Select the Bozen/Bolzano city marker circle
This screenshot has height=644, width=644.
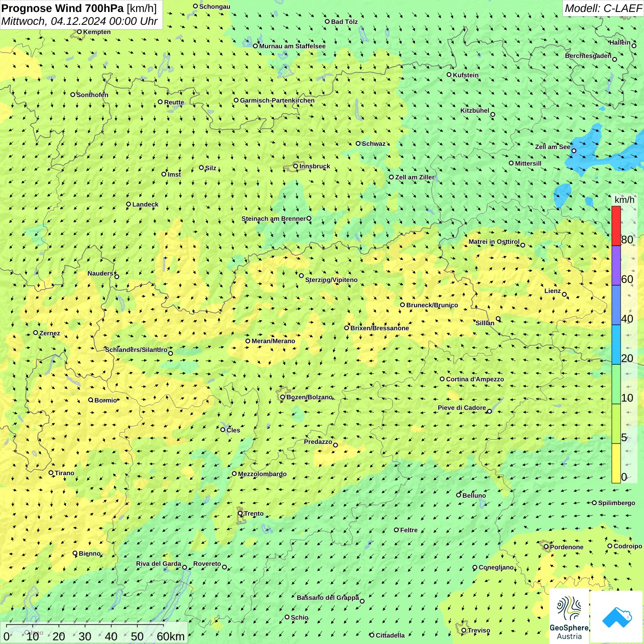[282, 397]
